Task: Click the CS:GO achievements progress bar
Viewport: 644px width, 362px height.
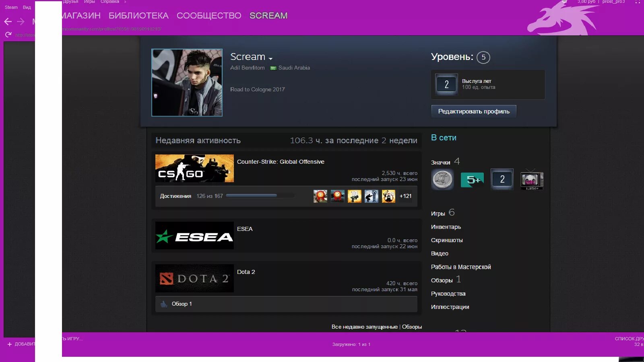Action: tap(260, 196)
